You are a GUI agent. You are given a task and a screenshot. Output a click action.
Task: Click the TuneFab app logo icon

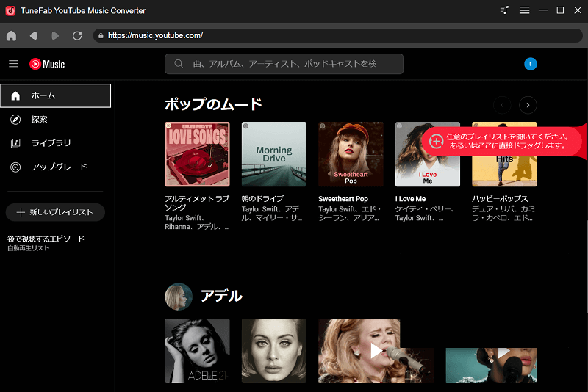pyautogui.click(x=10, y=10)
